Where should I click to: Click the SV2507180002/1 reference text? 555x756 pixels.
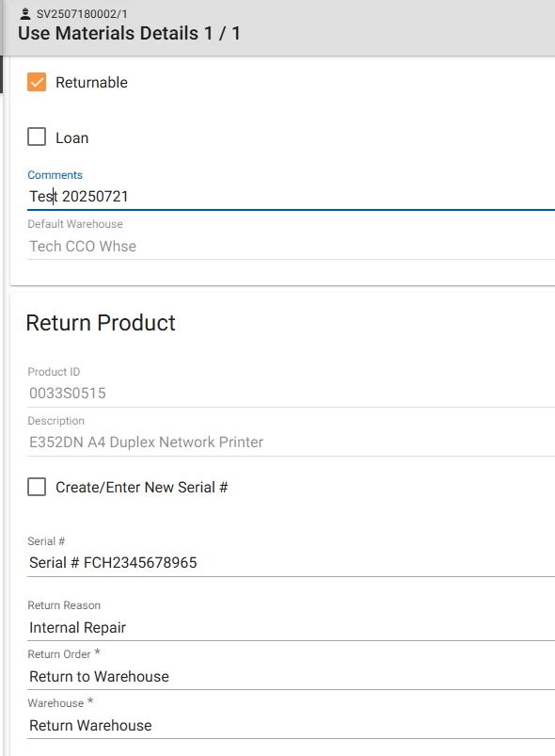[x=82, y=14]
